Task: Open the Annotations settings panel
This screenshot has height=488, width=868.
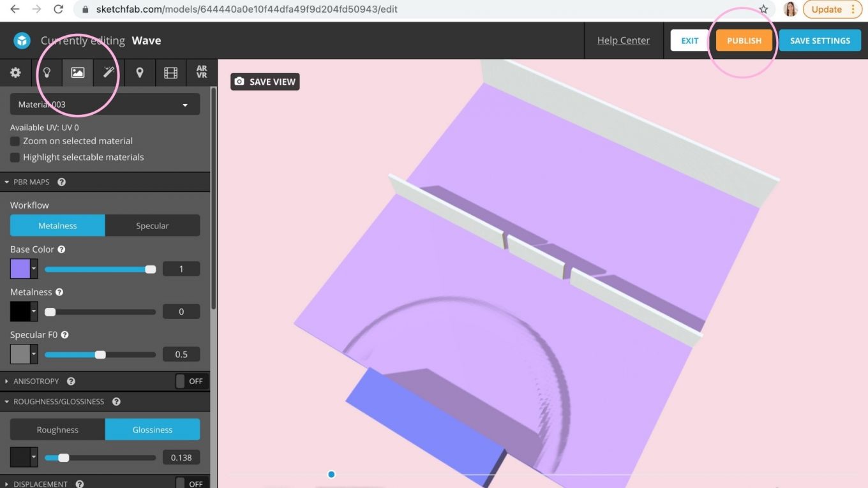Action: [x=140, y=72]
